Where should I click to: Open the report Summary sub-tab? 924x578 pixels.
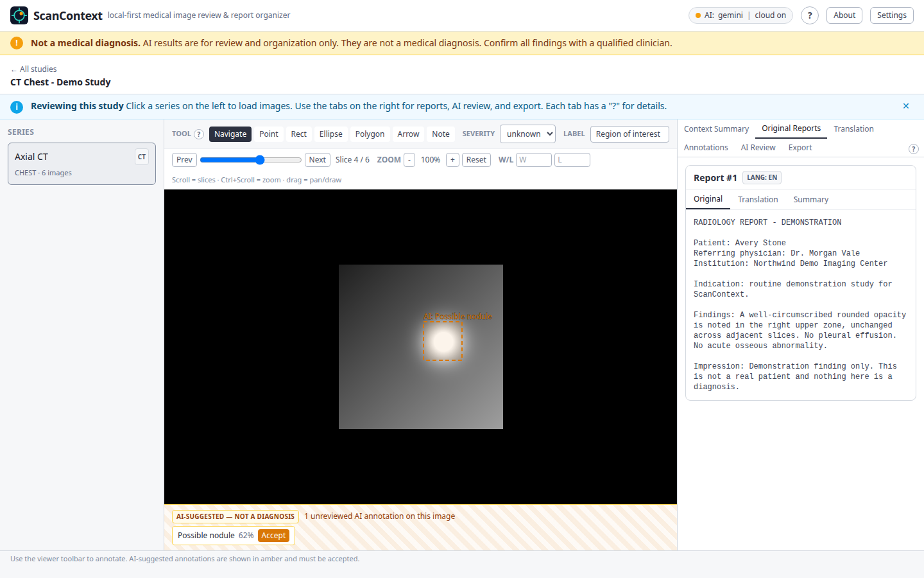coord(810,200)
